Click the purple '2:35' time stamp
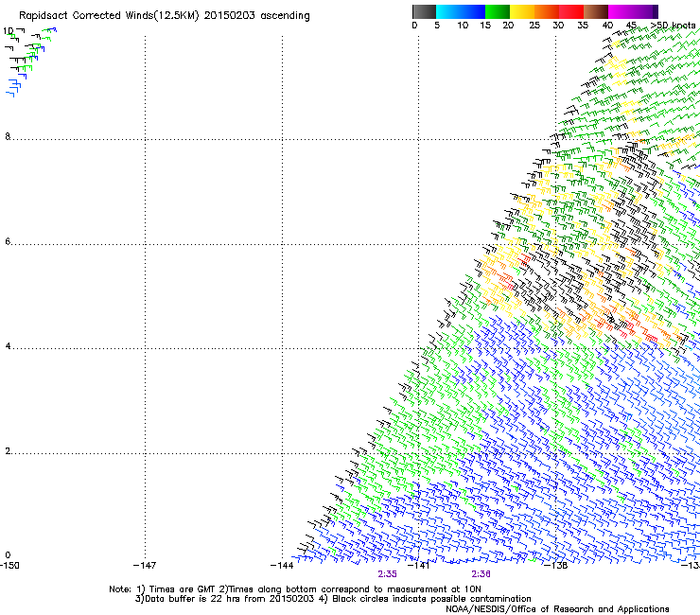 [387, 574]
